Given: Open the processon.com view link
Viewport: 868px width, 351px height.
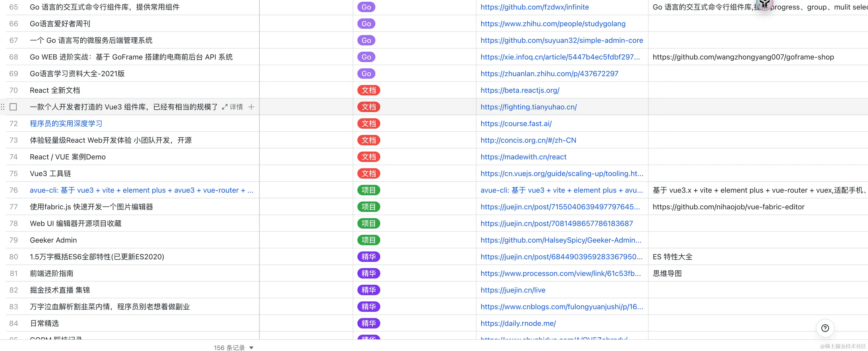Looking at the screenshot, I should [x=560, y=273].
